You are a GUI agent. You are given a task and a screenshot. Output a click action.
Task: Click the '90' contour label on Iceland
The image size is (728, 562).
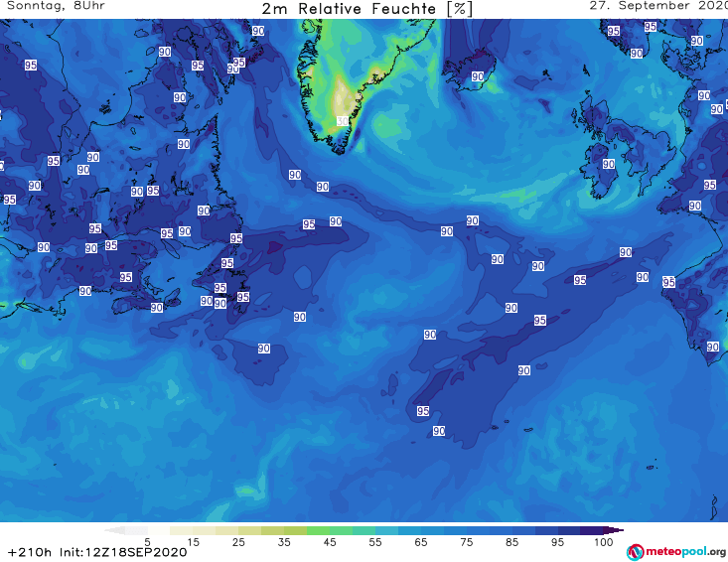click(x=478, y=76)
